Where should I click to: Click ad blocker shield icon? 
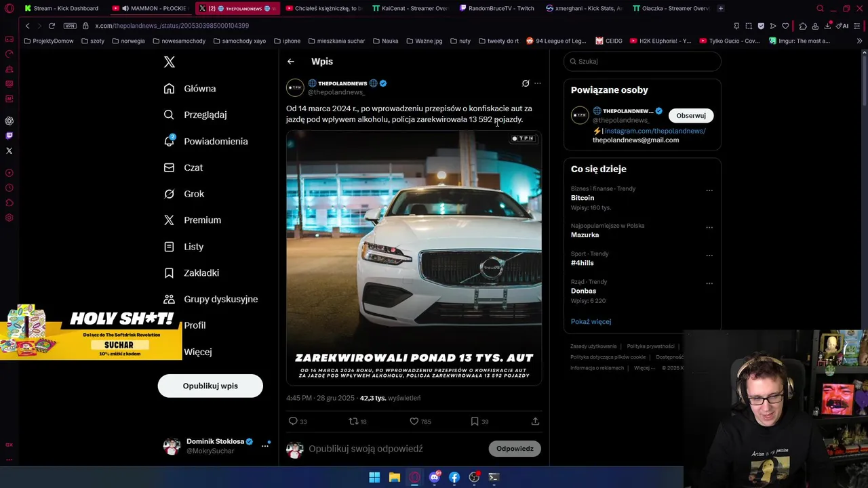point(761,26)
